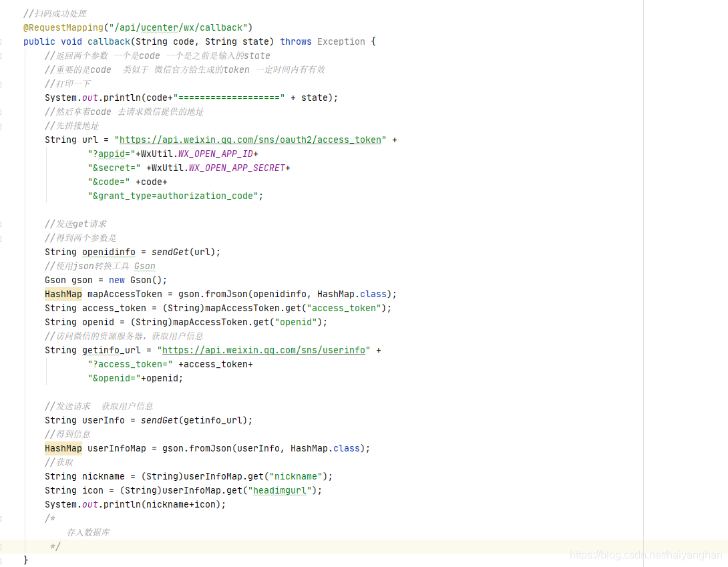Click the WX_OPEN_APP_ID constant
Screen dimensions: 728x567
[216, 154]
